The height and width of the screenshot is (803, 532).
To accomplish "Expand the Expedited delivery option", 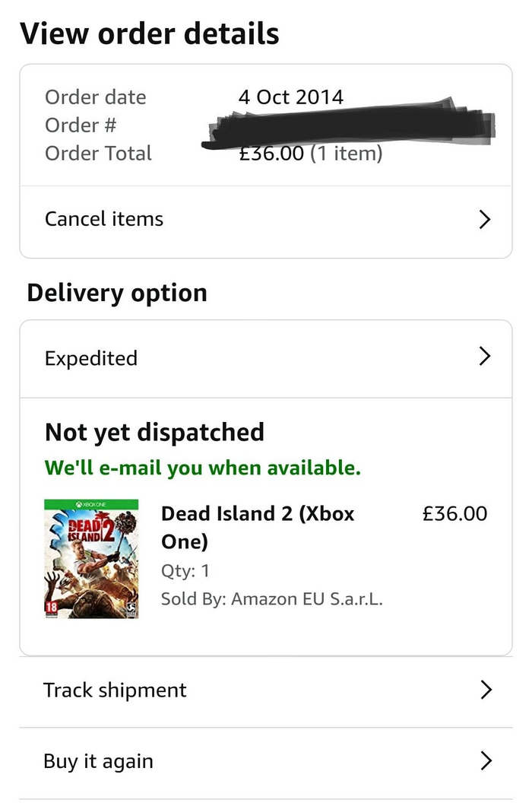I will tap(91, 358).
